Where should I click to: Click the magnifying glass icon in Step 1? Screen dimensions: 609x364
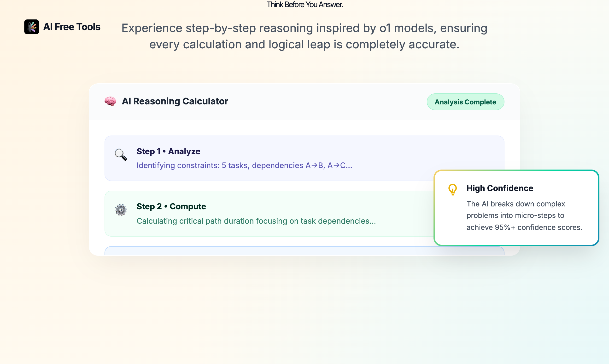pyautogui.click(x=121, y=155)
